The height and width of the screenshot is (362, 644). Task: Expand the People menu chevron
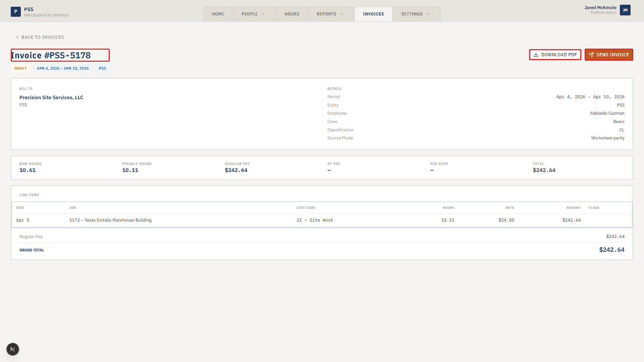263,14
